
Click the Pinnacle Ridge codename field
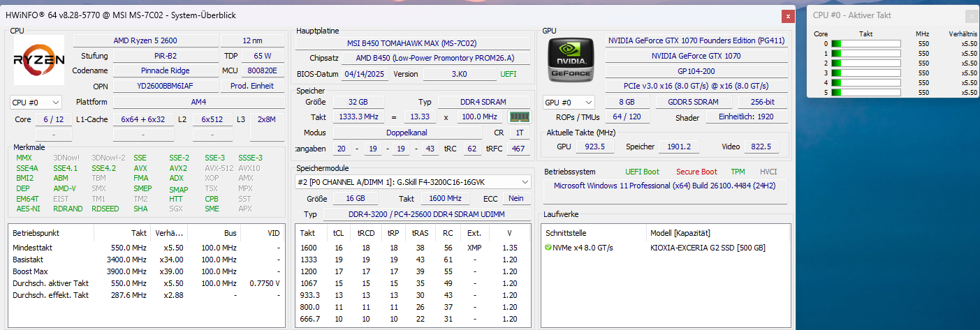click(166, 70)
